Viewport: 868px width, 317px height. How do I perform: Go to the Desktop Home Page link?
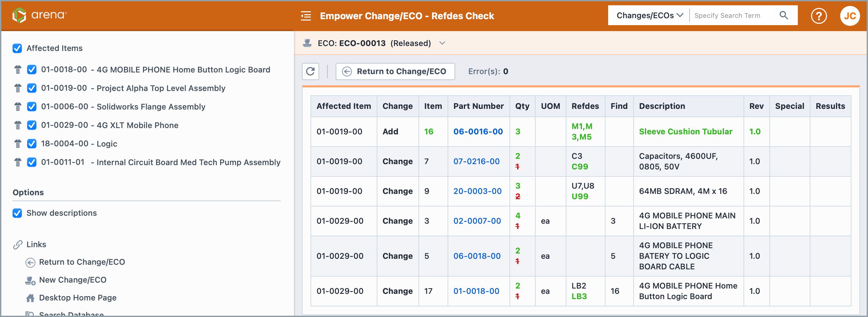(x=78, y=298)
